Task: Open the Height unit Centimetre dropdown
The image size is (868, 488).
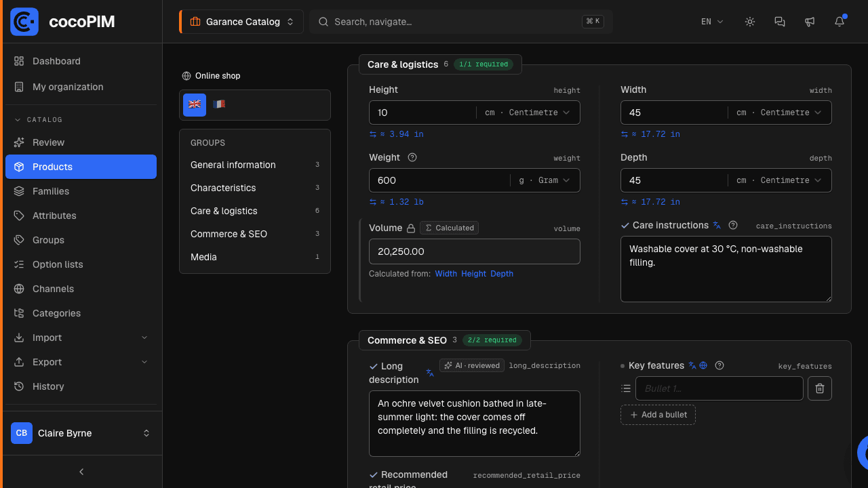Action: 528,113
